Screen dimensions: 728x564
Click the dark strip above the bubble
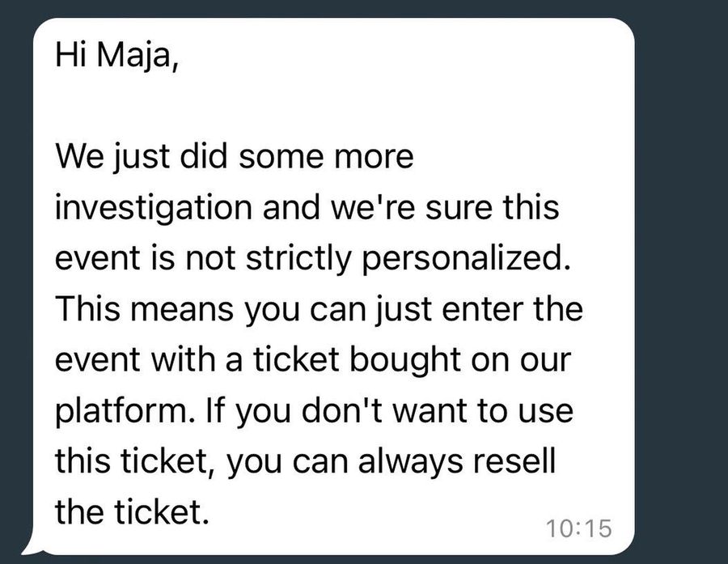point(364,8)
